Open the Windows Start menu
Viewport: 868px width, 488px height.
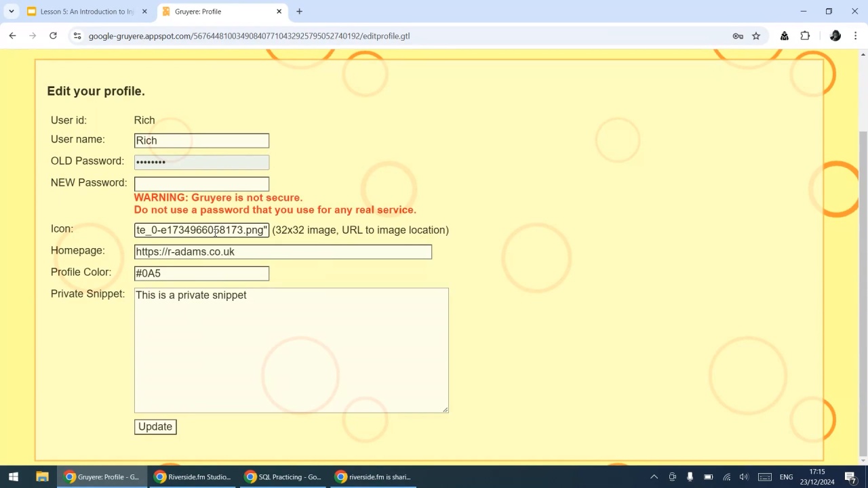13,476
